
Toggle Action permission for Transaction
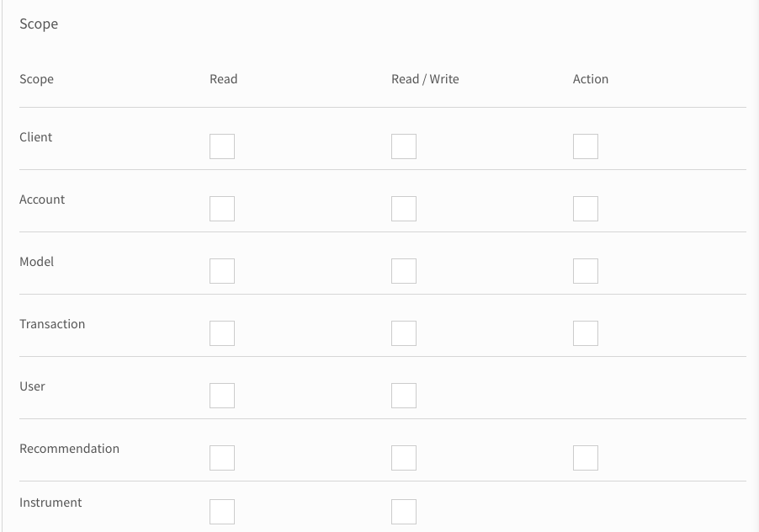pos(585,332)
